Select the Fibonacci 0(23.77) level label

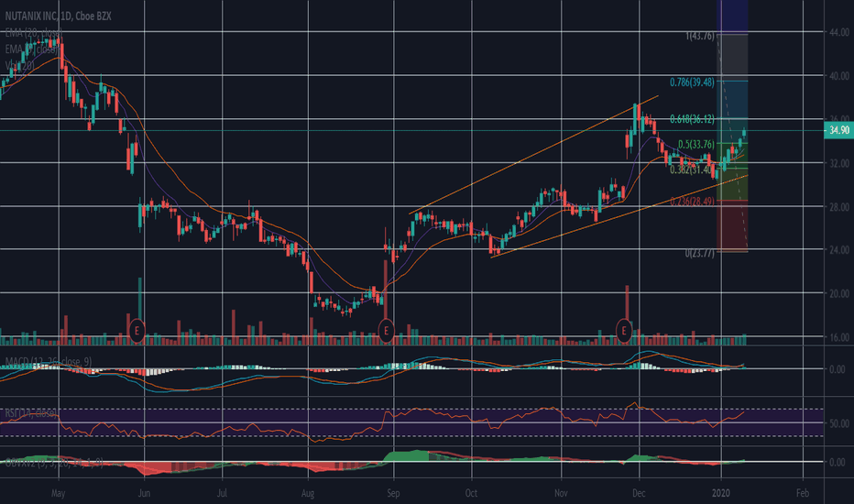(699, 253)
